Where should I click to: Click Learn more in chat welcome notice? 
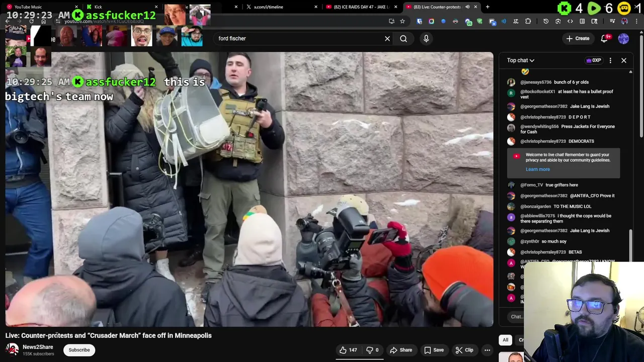[538, 169]
